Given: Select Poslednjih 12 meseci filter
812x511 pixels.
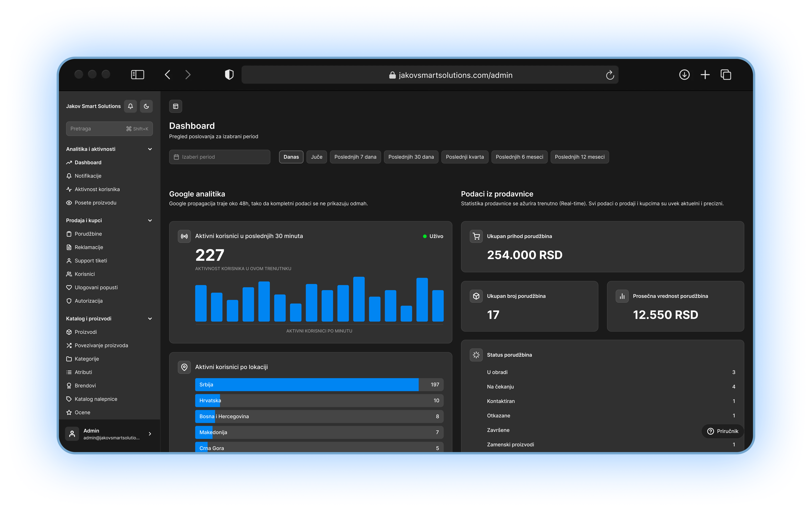Looking at the screenshot, I should 580,157.
